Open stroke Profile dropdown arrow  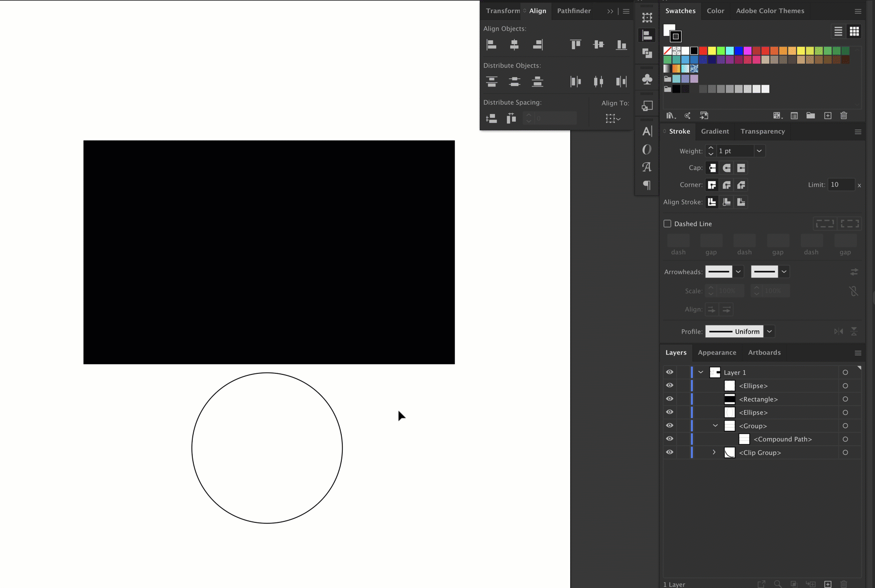click(769, 332)
